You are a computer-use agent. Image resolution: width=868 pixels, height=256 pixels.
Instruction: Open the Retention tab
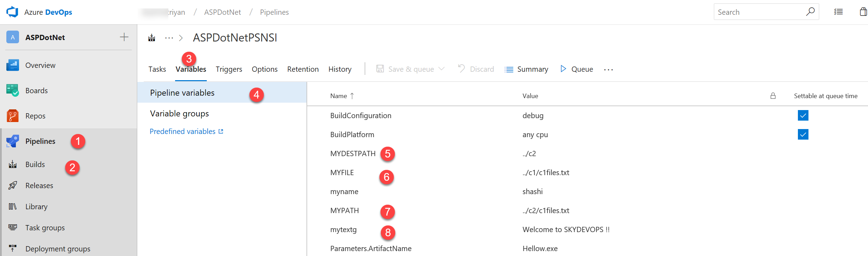[303, 69]
